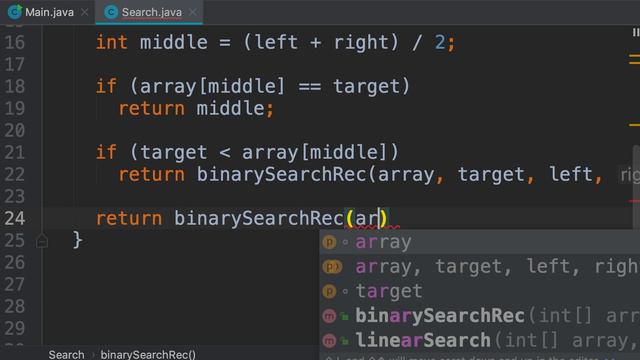Viewport: 640px width, 360px height.
Task: Select 'array, target, left, right' completion suggestion
Action: tap(480, 267)
